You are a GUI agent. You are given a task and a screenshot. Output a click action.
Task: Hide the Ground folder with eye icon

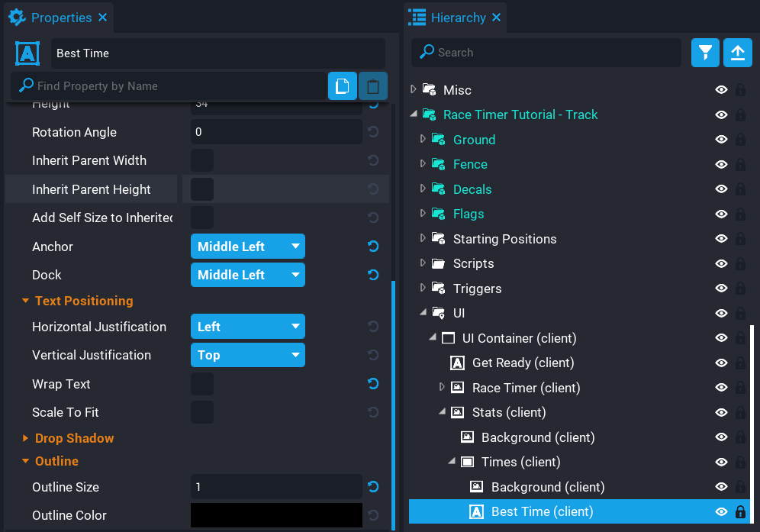[x=720, y=140]
